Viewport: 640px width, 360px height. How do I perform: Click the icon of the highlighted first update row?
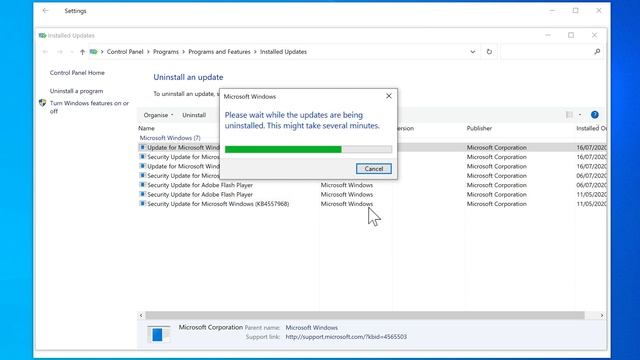click(x=142, y=147)
